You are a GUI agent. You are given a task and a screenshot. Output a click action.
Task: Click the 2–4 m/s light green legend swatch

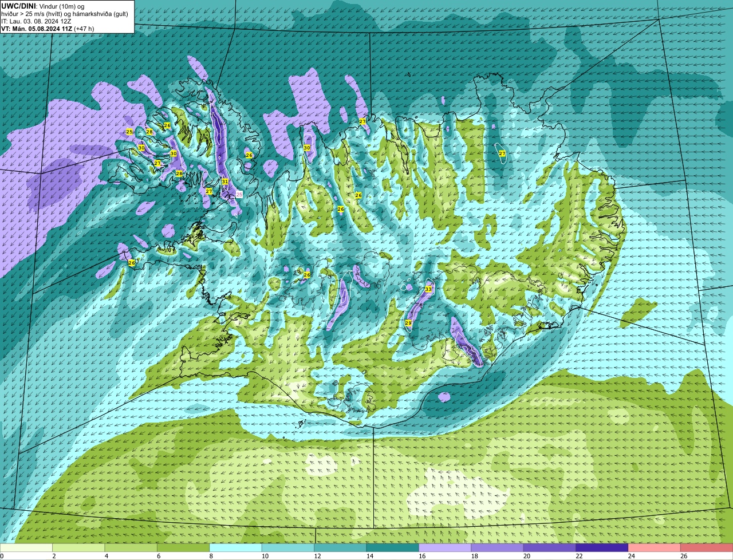78,547
